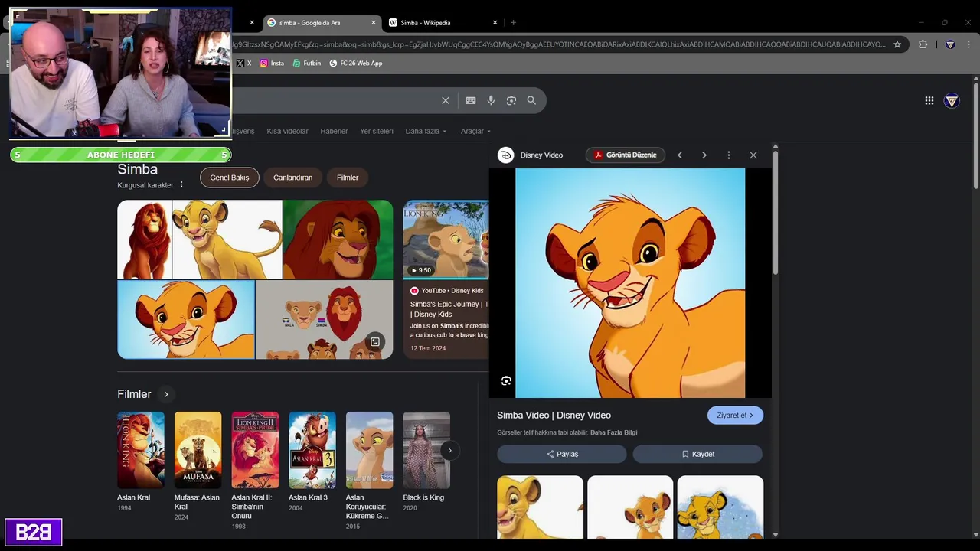Search this image with Lens icon
980x551 pixels.
coord(506,381)
